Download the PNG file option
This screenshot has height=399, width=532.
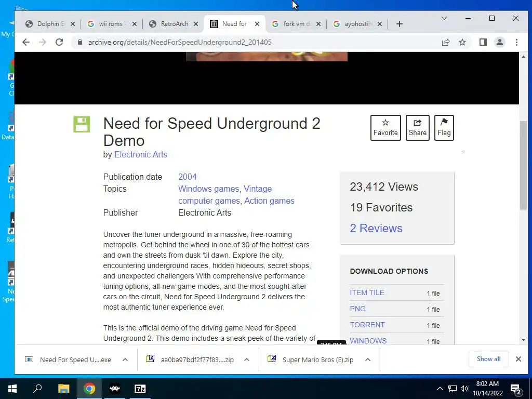(357, 309)
